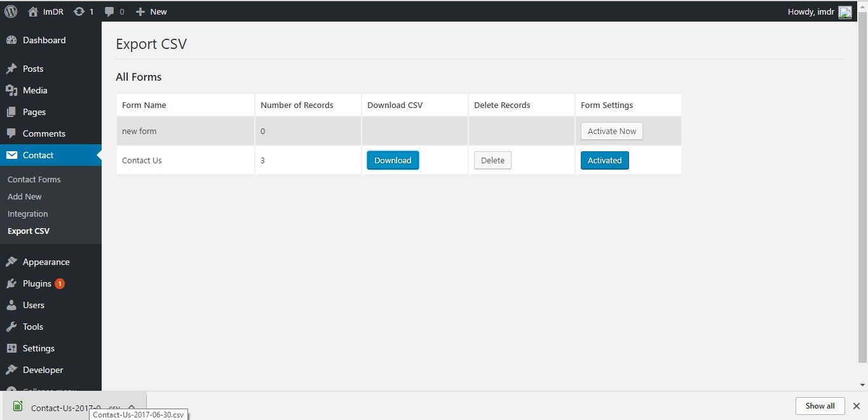This screenshot has width=868, height=420.
Task: Open the Comments menu
Action: pos(51,133)
